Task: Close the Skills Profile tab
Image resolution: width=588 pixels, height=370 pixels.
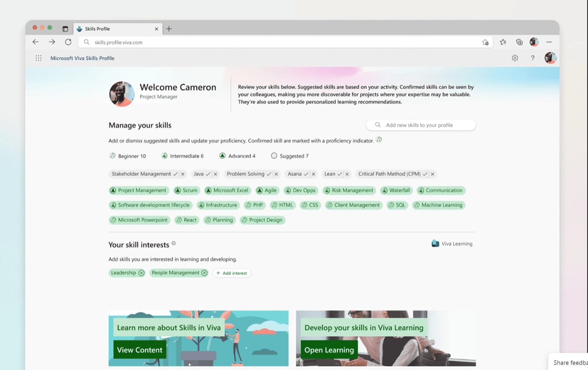Action: 156,29
